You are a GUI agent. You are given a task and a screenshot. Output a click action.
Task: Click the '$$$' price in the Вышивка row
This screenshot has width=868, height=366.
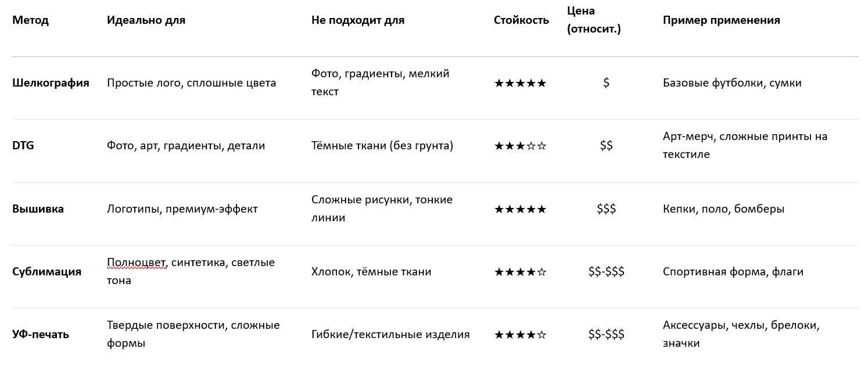pyautogui.click(x=606, y=209)
